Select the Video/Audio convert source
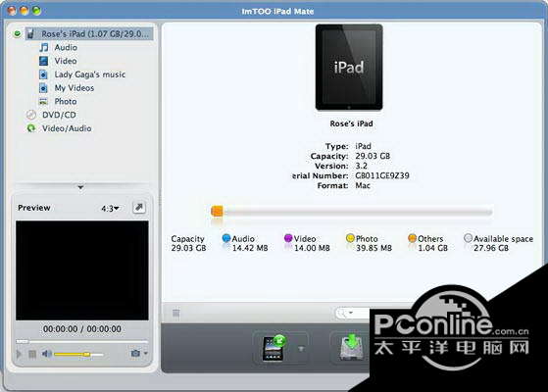The image size is (548, 392). click(x=67, y=128)
